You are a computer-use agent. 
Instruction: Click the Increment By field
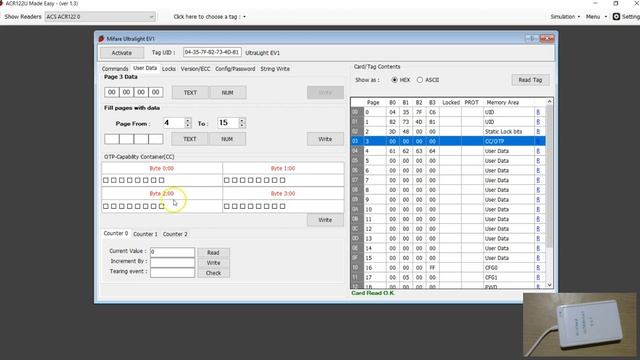pos(172,262)
